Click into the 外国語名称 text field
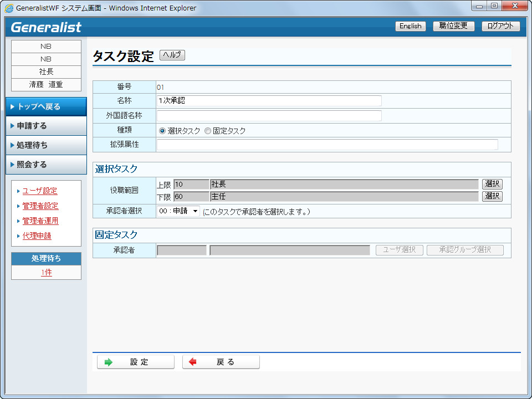The image size is (532, 399). coord(269,116)
